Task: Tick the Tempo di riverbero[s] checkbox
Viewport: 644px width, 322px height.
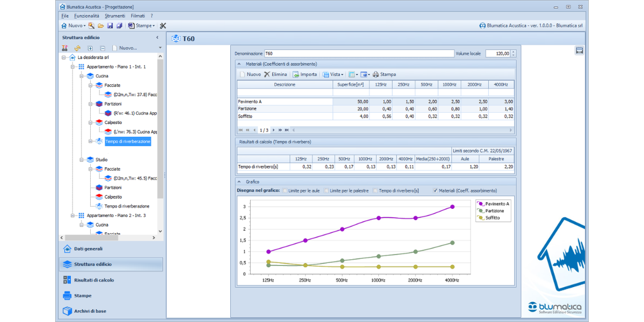Action: [376, 191]
